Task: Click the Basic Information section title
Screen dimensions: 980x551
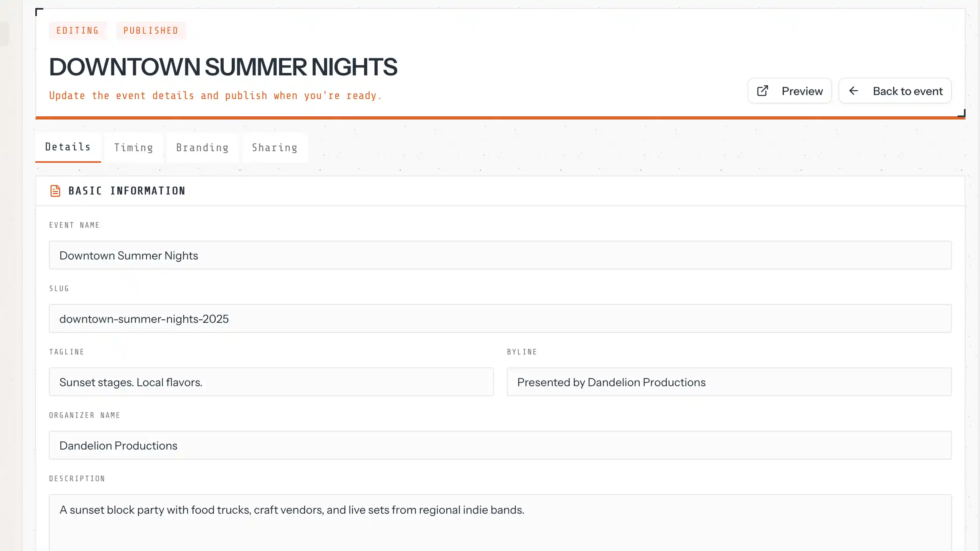Action: 127,191
